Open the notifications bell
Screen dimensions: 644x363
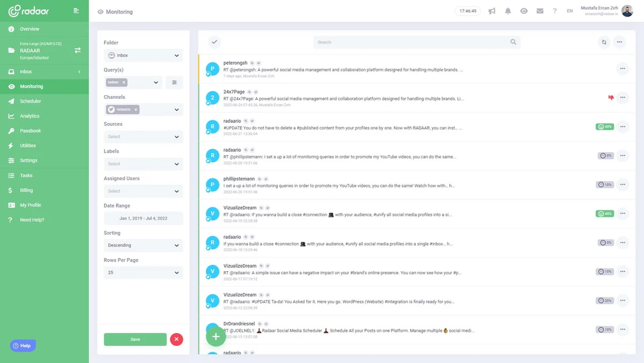point(508,11)
